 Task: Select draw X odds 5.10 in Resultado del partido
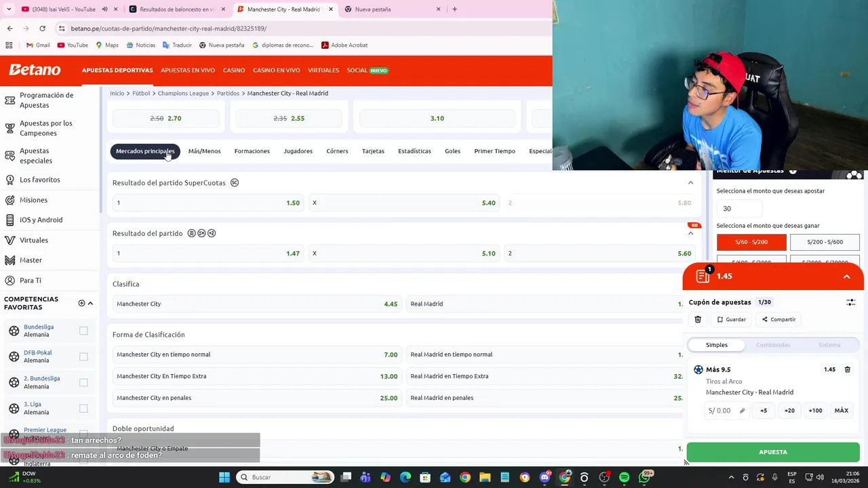(404, 253)
